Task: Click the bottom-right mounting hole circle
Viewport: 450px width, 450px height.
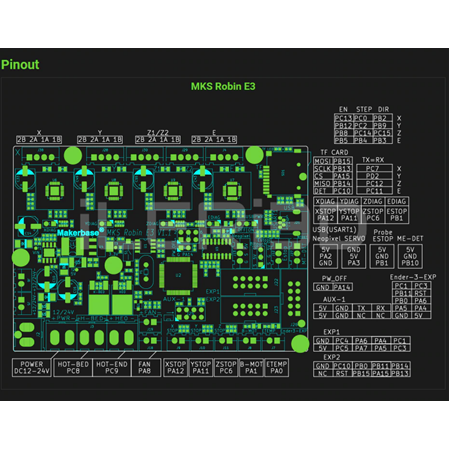Action: coord(300,344)
